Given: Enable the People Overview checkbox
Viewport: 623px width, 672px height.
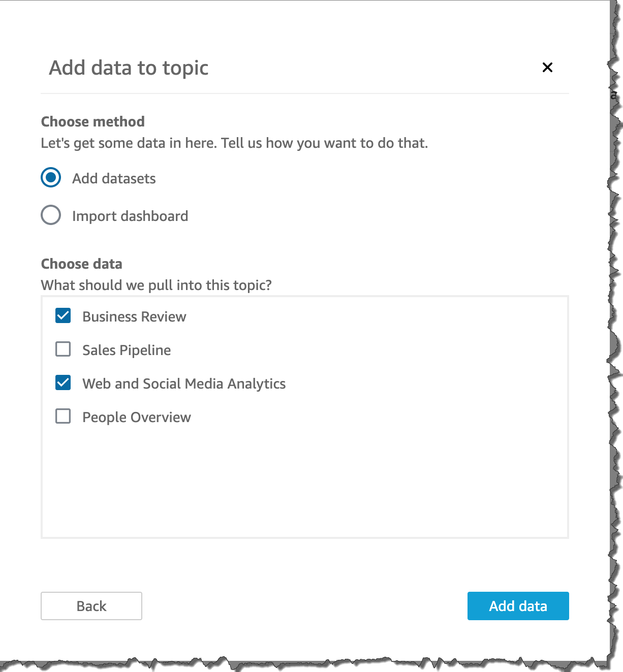Looking at the screenshot, I should point(63,416).
